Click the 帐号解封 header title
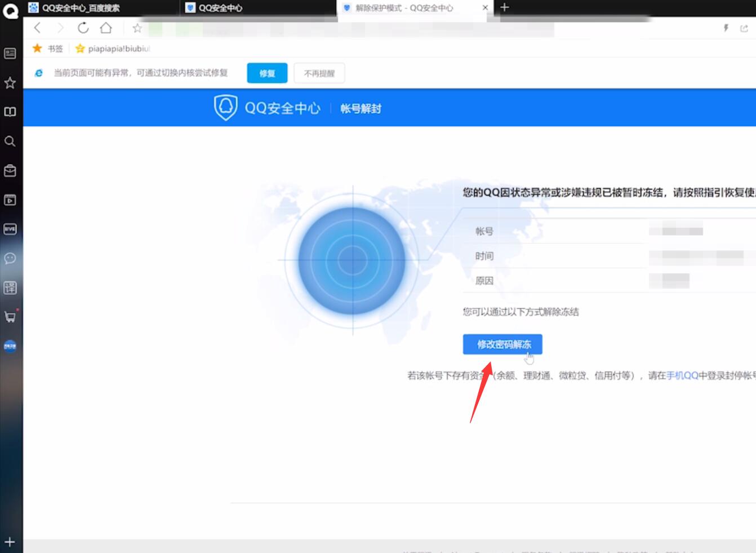Image resolution: width=756 pixels, height=553 pixels. 361,108
